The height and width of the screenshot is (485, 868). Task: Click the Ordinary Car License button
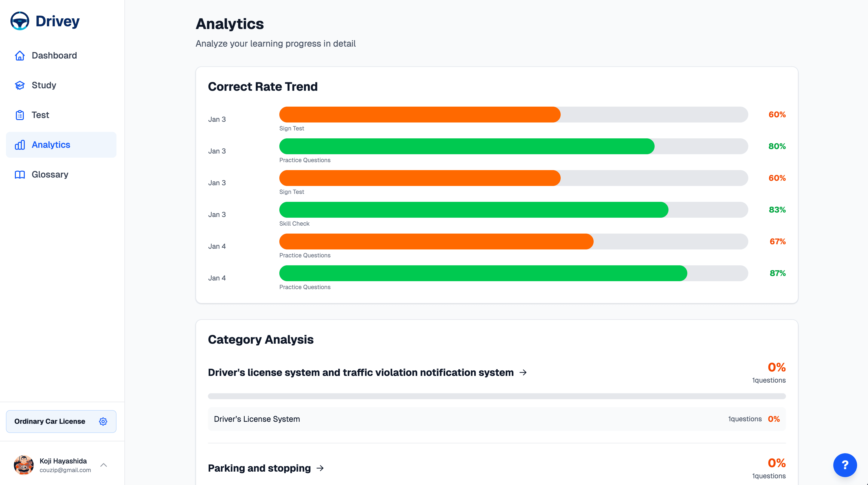[x=50, y=421]
